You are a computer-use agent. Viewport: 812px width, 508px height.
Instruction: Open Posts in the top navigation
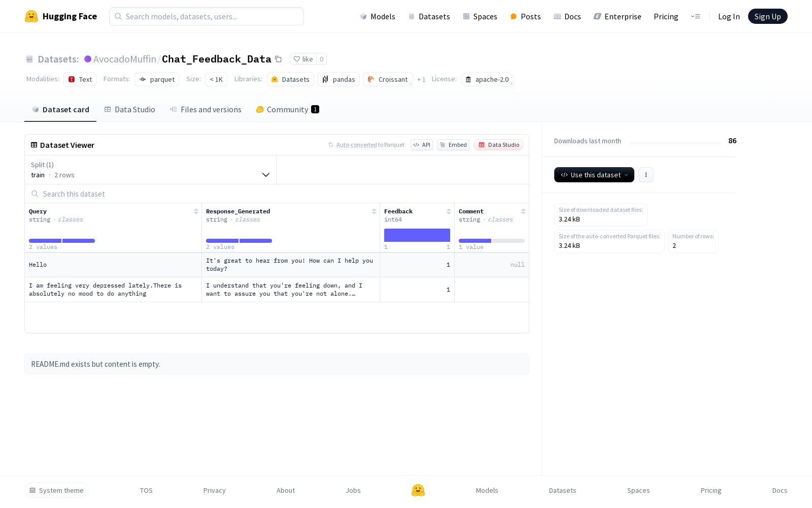[525, 16]
